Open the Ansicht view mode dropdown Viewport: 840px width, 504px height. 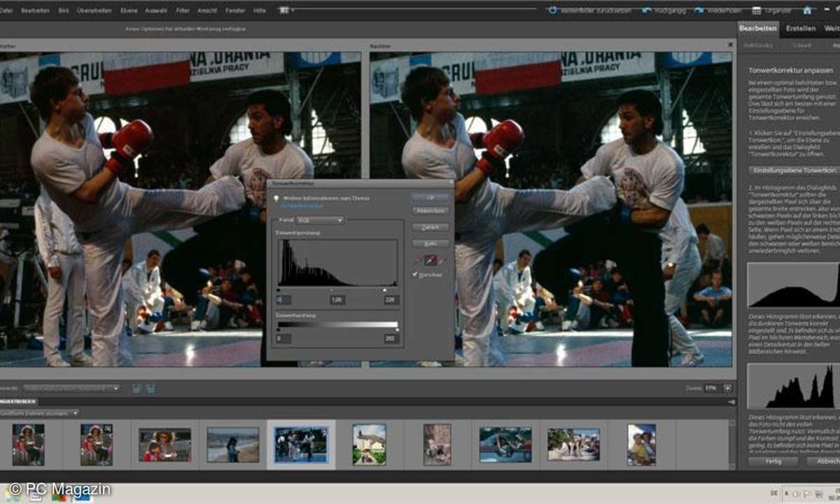(x=70, y=388)
